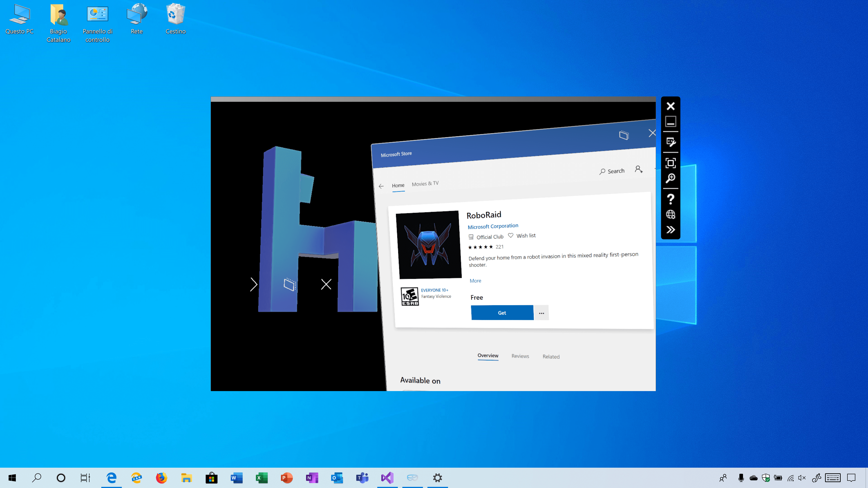868x488 pixels.
Task: Open Excel from taskbar
Action: click(262, 478)
